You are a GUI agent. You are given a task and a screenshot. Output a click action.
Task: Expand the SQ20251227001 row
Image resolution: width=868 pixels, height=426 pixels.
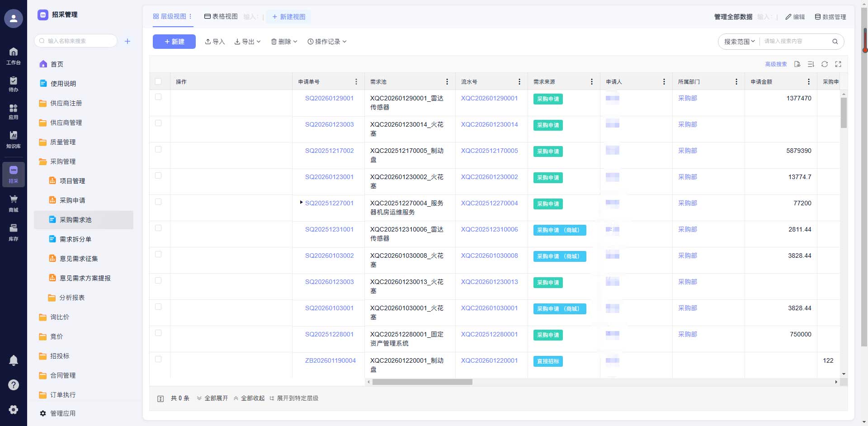301,203
